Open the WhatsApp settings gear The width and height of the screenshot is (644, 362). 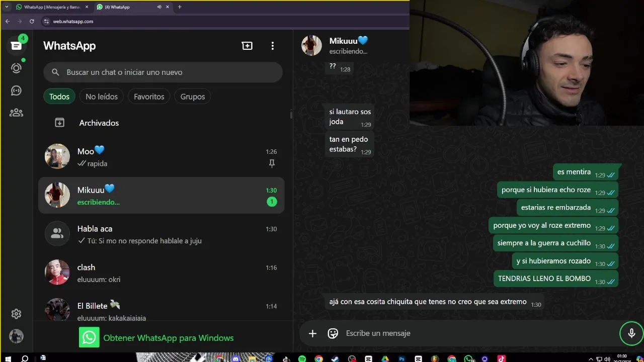pyautogui.click(x=16, y=314)
